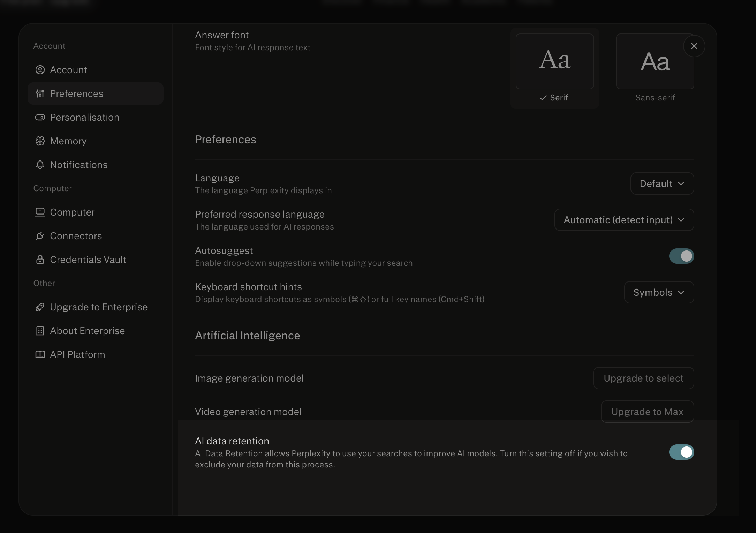Click the Credentials Vault lock icon

pos(40,260)
